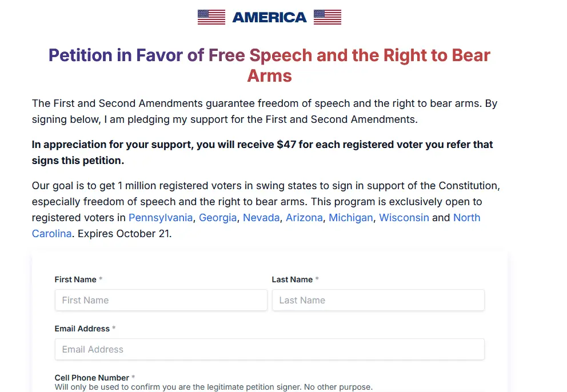This screenshot has height=392, width=567.
Task: Click the First Name field label
Action: pos(75,279)
